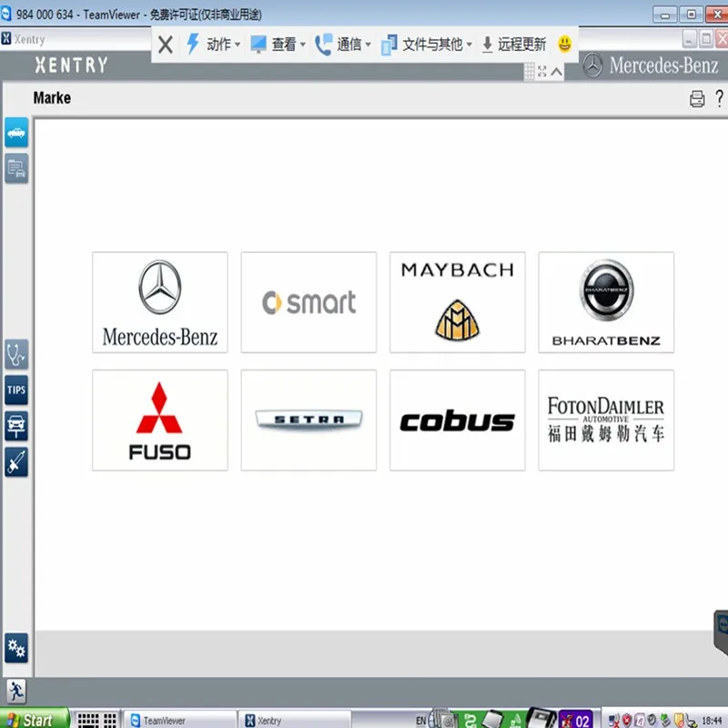Image resolution: width=728 pixels, height=728 pixels.
Task: Select the FUSO brand tile
Action: coord(160,420)
